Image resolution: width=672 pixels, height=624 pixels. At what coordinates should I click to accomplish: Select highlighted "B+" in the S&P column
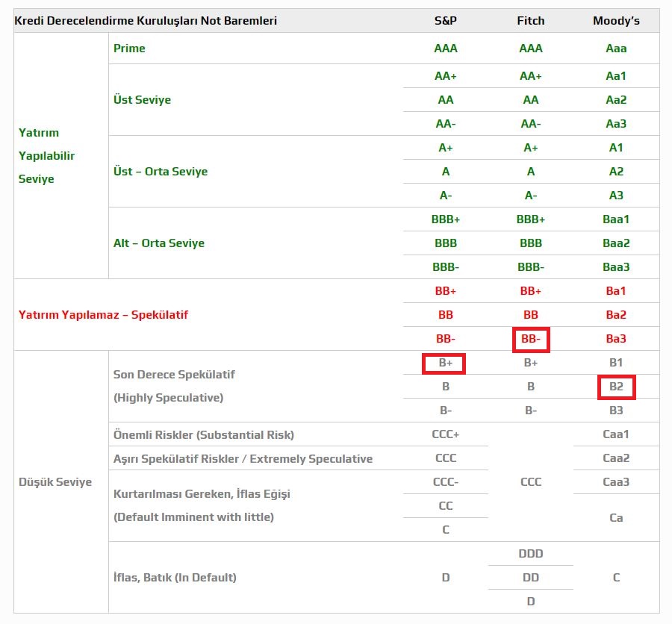(444, 364)
